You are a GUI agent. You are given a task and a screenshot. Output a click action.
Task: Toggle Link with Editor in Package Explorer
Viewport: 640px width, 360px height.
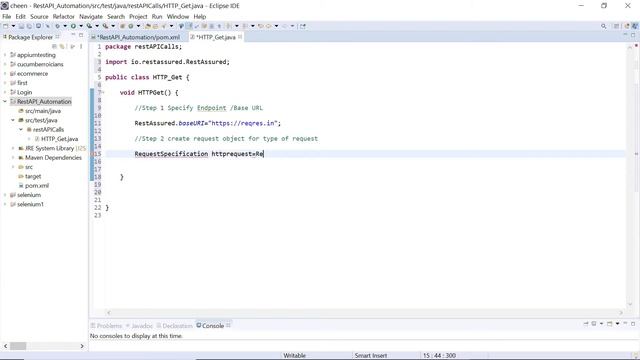point(62,46)
